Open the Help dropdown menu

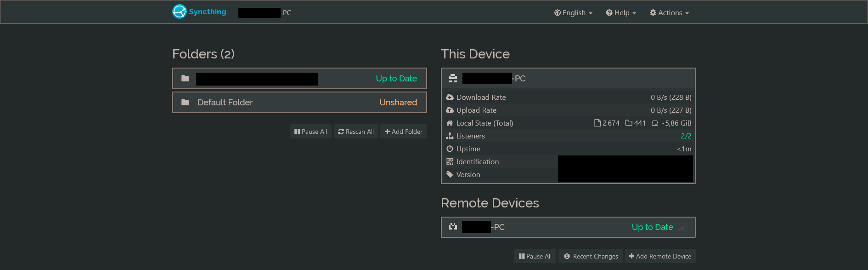point(621,13)
